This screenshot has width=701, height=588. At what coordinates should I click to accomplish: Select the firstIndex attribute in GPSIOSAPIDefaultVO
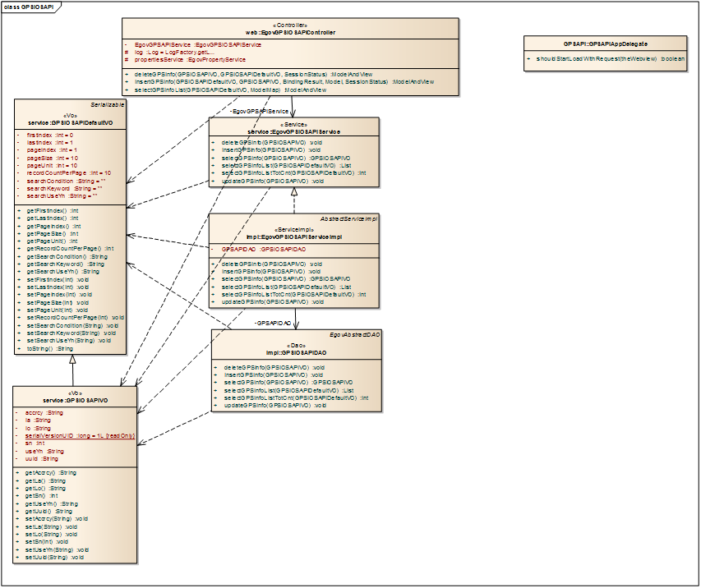coord(50,135)
